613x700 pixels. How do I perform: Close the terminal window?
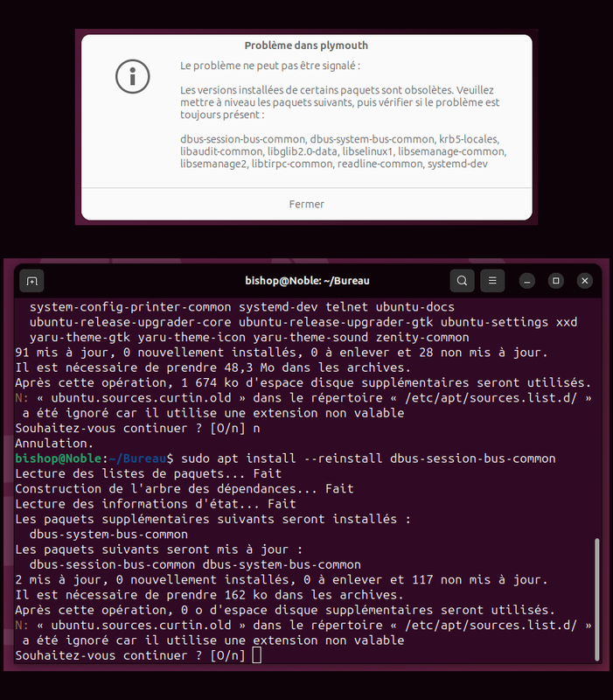point(585,281)
